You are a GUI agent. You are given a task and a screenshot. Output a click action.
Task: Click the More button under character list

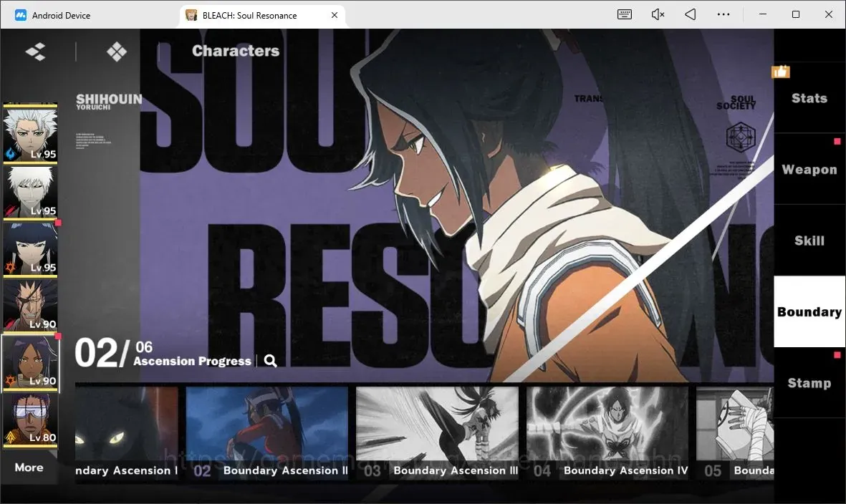[29, 467]
